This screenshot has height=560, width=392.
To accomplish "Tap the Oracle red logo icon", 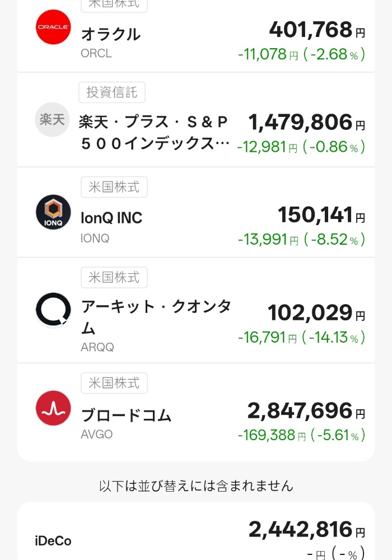I will 53,27.
